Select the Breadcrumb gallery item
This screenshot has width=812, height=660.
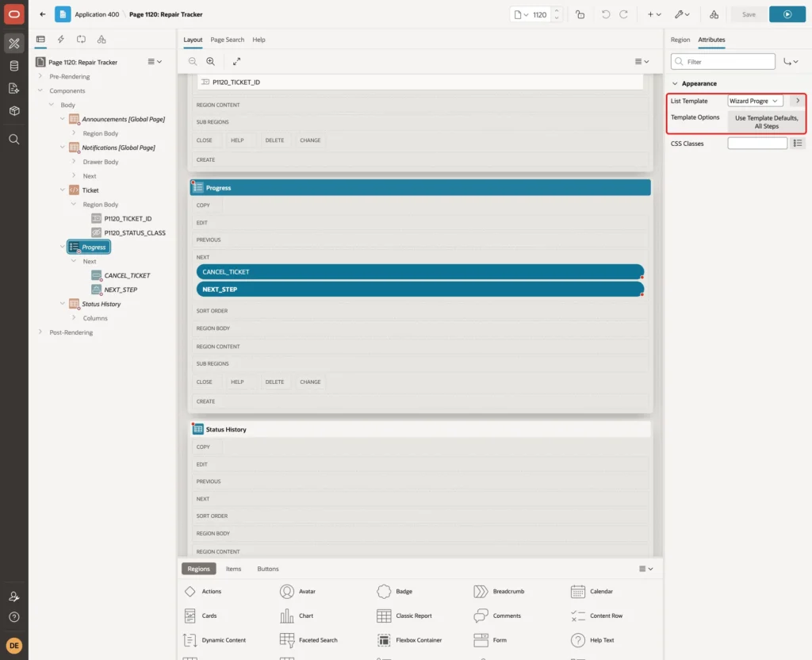[x=499, y=591]
